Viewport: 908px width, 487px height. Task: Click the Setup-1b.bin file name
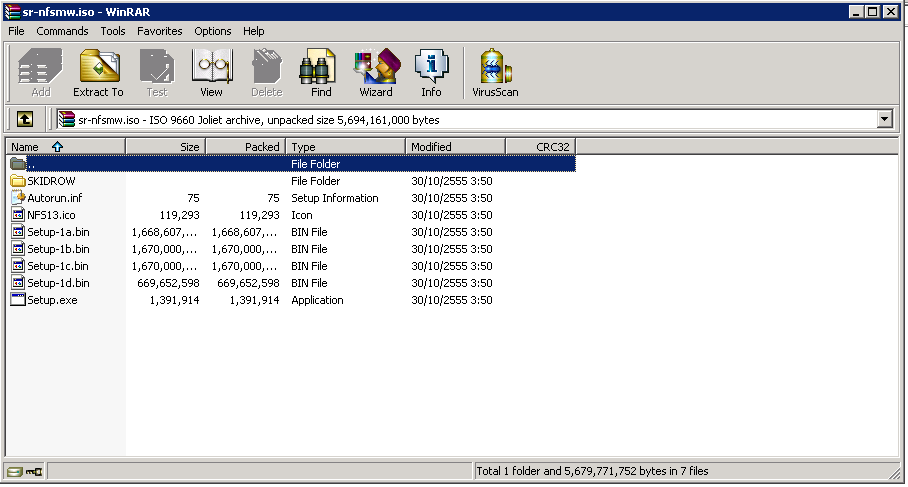58,249
